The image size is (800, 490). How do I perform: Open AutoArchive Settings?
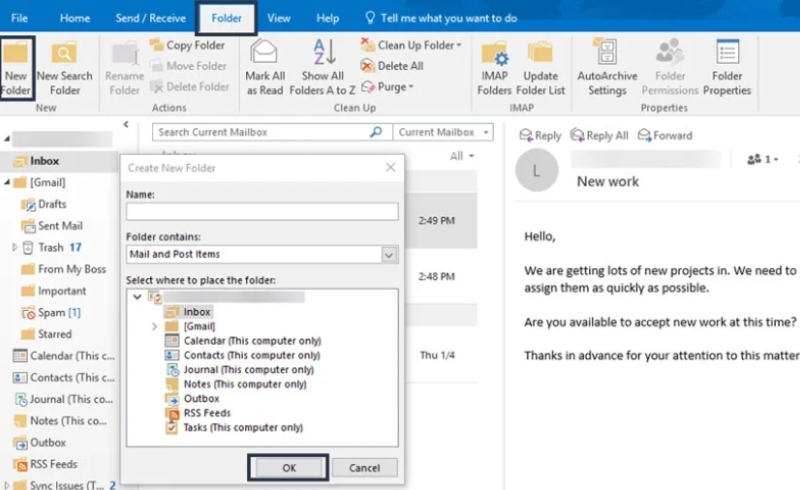pyautogui.click(x=607, y=68)
